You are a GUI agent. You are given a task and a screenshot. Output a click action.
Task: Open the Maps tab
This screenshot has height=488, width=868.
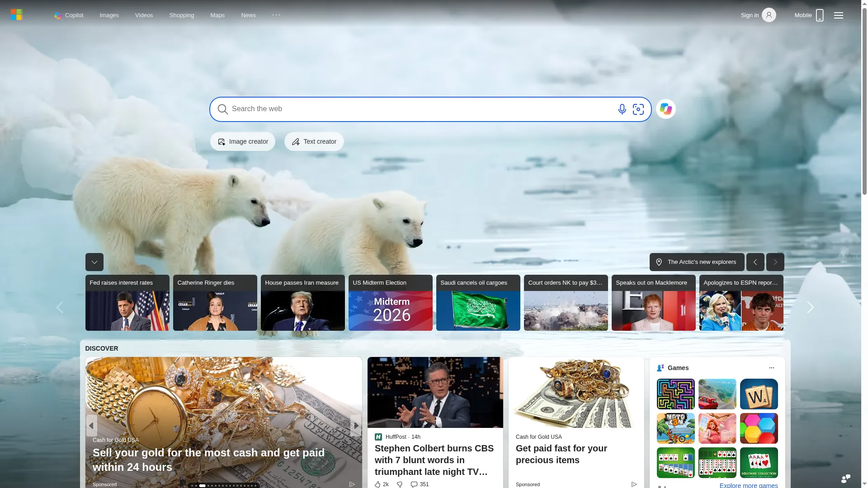(x=217, y=15)
